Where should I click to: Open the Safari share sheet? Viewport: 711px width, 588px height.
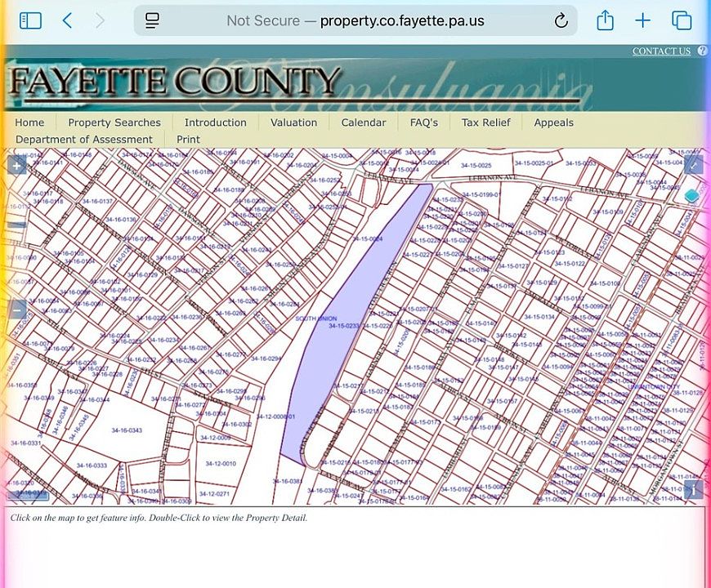(605, 21)
